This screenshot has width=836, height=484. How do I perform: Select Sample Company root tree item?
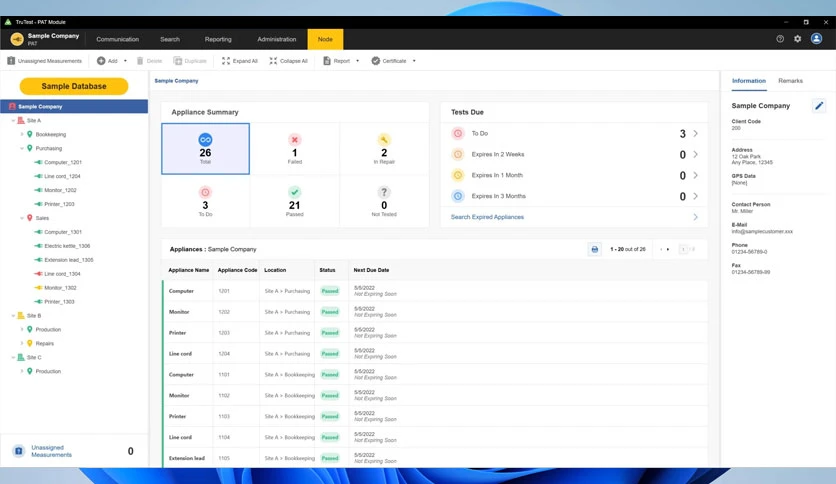74,107
